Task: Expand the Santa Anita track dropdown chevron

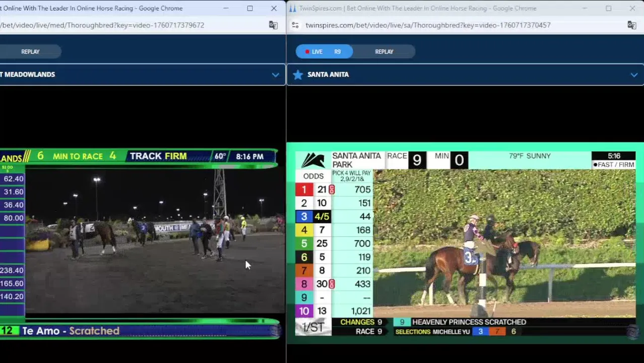Action: tap(633, 75)
